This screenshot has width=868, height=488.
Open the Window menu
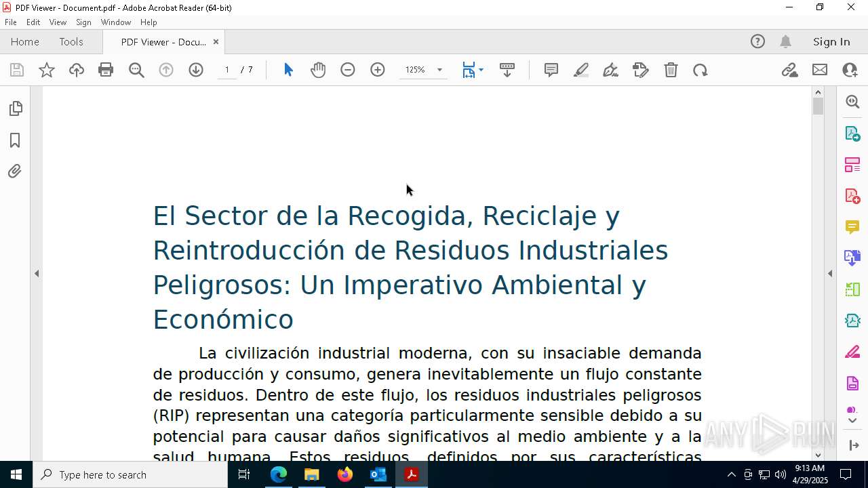[x=116, y=22]
